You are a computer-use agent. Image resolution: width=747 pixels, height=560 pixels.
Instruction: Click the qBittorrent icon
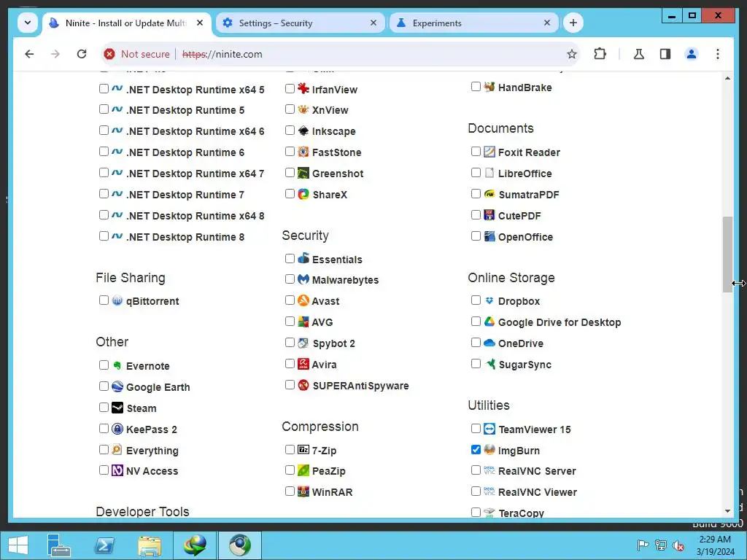point(117,300)
